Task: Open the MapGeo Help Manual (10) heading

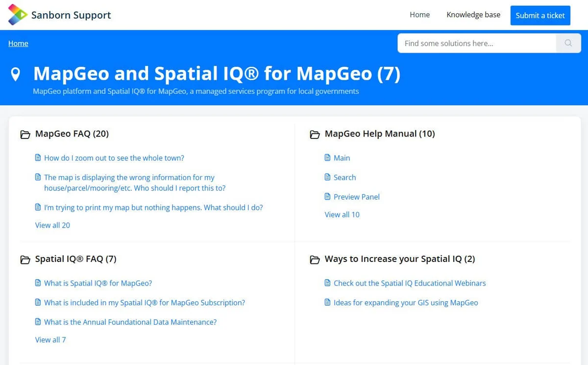Action: coord(380,133)
